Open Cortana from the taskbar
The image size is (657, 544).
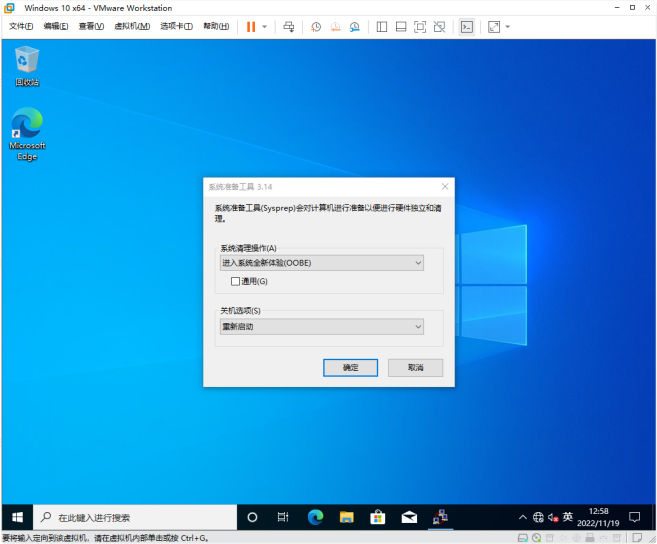252,517
